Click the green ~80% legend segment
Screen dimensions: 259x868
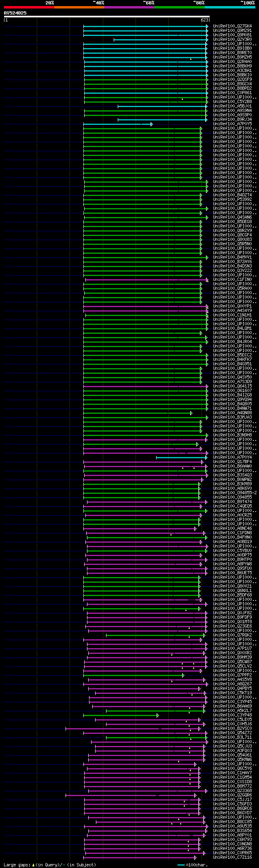[x=180, y=7]
